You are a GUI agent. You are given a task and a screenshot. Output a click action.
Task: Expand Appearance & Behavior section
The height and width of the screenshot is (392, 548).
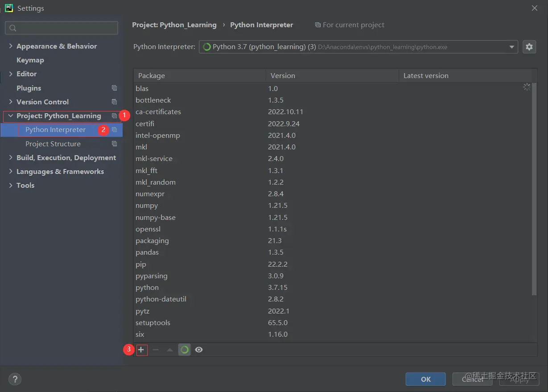coord(11,46)
